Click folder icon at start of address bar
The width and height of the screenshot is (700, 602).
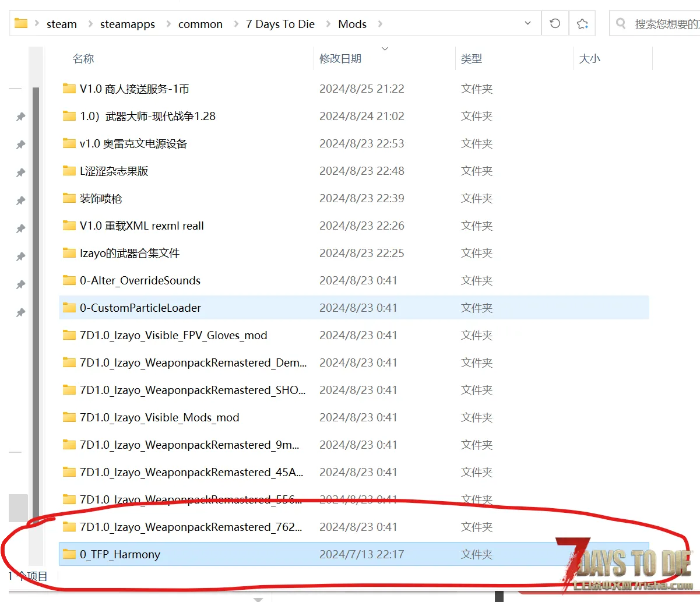point(21,23)
